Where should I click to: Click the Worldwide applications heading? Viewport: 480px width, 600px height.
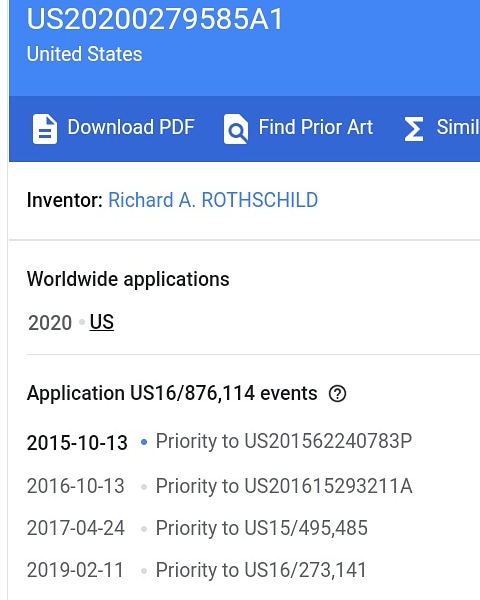click(x=128, y=279)
